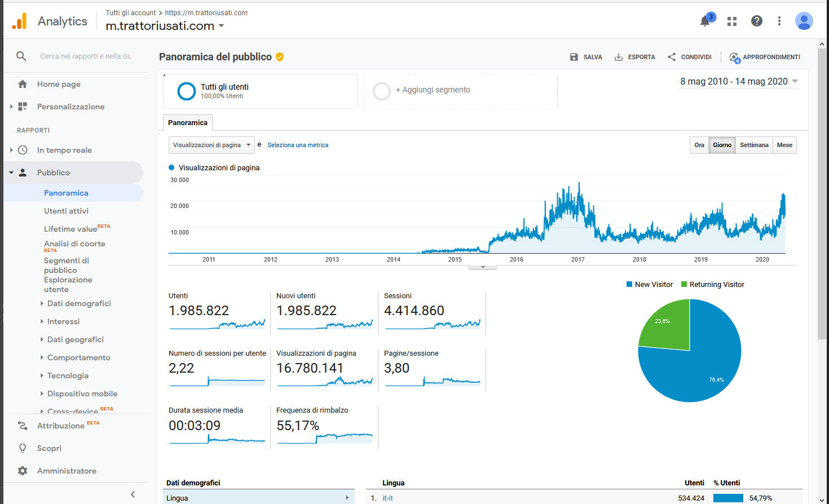
Task: Click the Home page house icon
Action: 23,84
